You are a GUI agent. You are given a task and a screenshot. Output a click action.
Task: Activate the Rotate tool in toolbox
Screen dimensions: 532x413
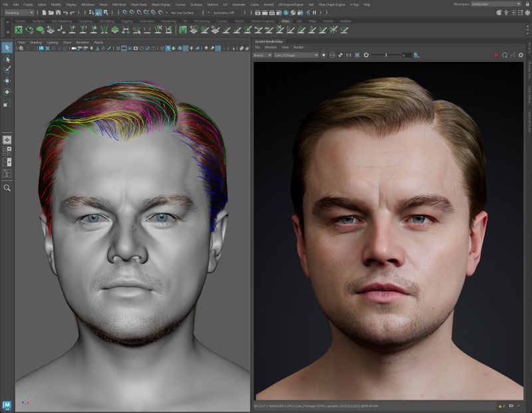pyautogui.click(x=7, y=92)
